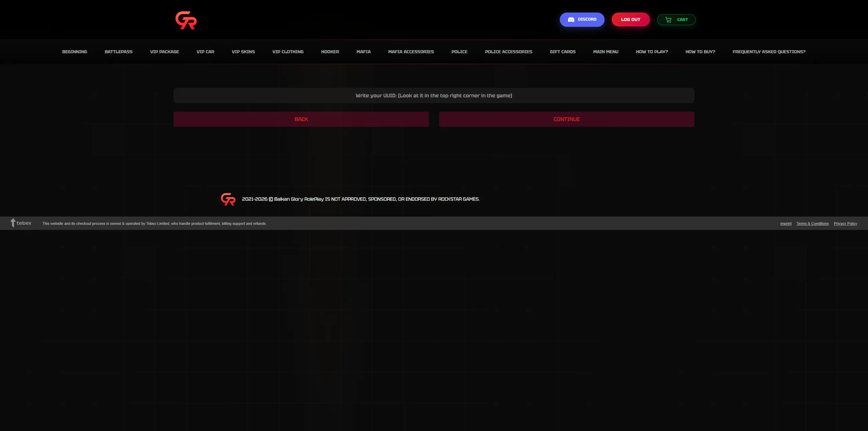The height and width of the screenshot is (431, 868).
Task: Open the Imprint link
Action: pyautogui.click(x=786, y=223)
